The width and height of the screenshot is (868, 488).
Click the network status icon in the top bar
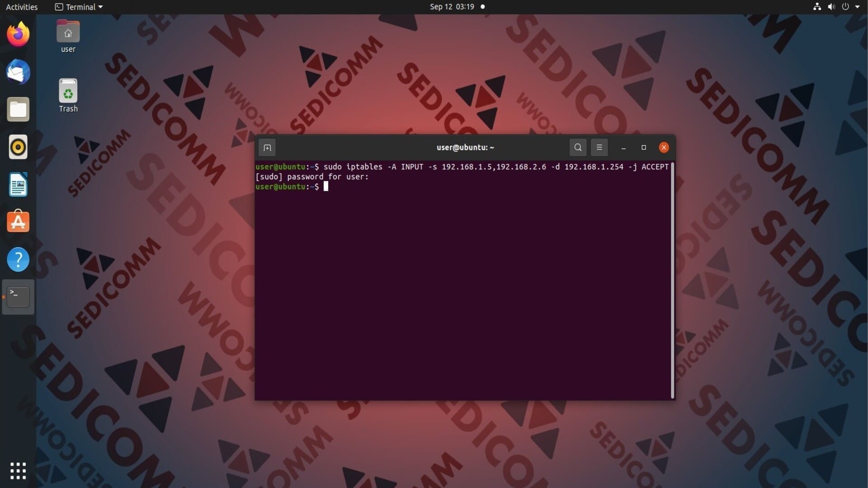(x=817, y=7)
